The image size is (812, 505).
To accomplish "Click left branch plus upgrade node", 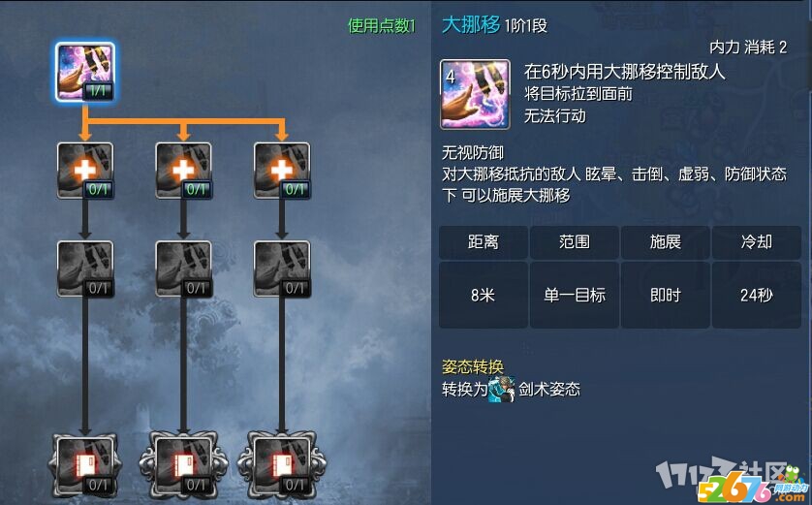I will (x=85, y=171).
